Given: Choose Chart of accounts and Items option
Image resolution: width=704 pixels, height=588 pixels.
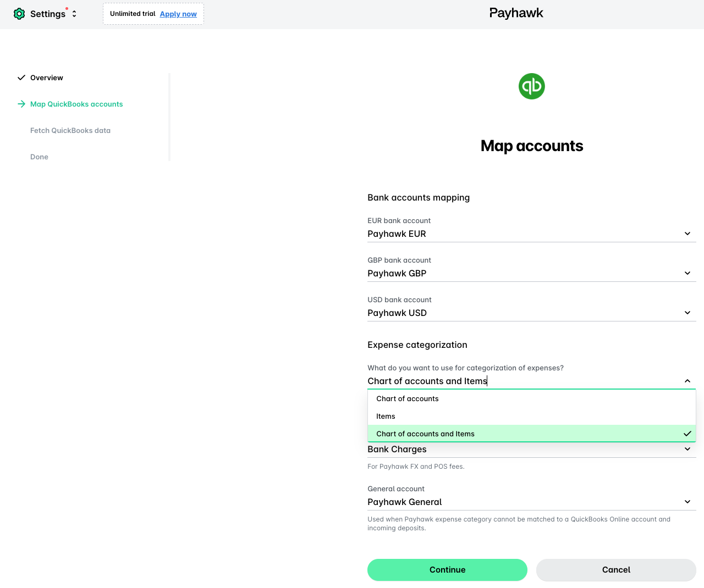Looking at the screenshot, I should (531, 434).
